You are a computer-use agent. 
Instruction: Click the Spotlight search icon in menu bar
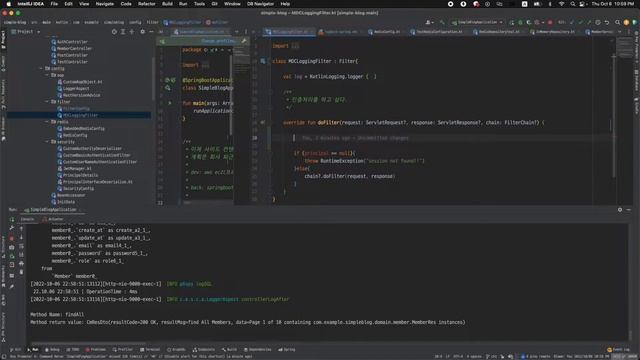click(x=573, y=4)
